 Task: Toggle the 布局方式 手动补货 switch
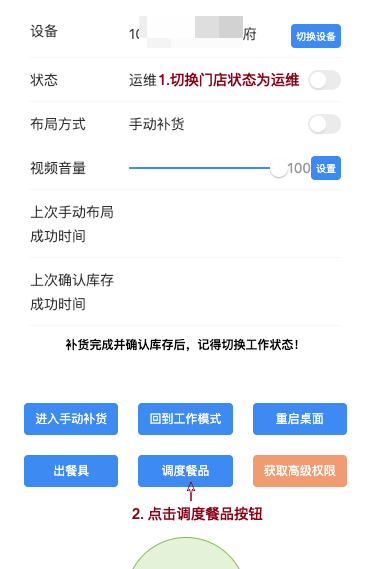324,124
